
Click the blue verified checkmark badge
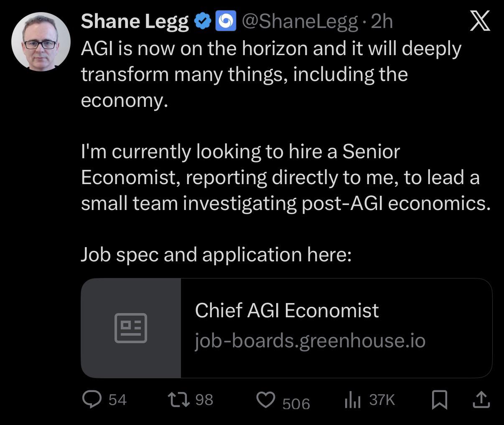[x=203, y=21]
